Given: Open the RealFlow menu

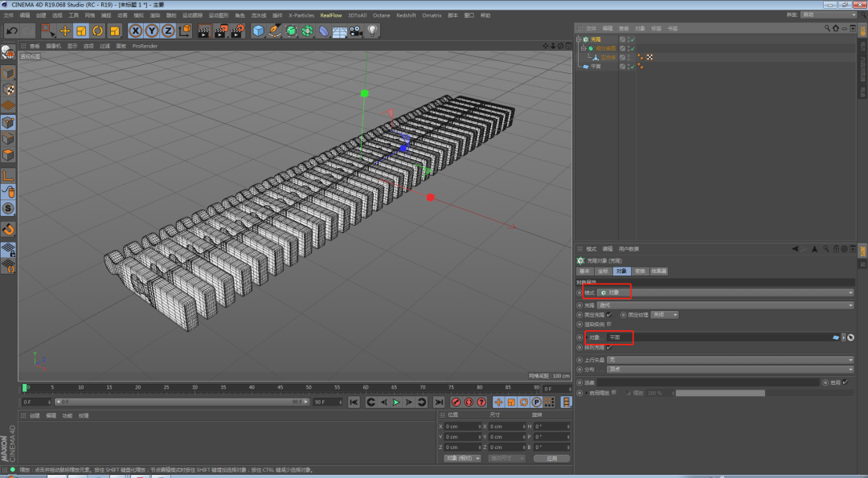Looking at the screenshot, I should 330,15.
